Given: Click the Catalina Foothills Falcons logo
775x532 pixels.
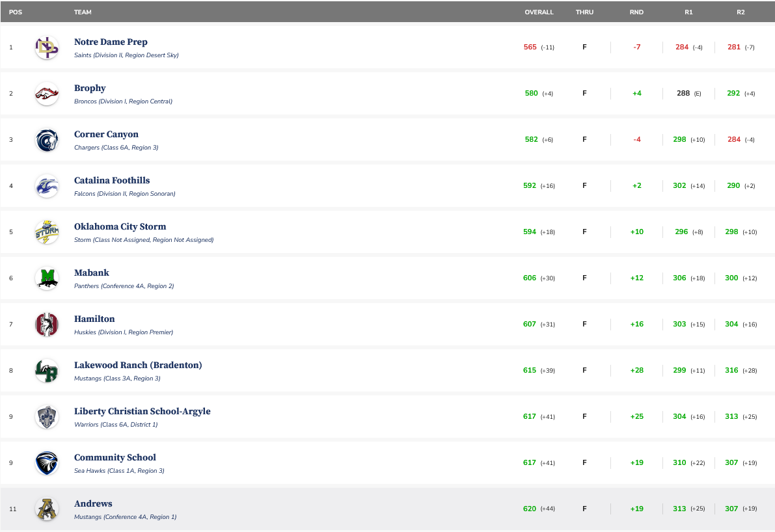Looking at the screenshot, I should (x=47, y=186).
